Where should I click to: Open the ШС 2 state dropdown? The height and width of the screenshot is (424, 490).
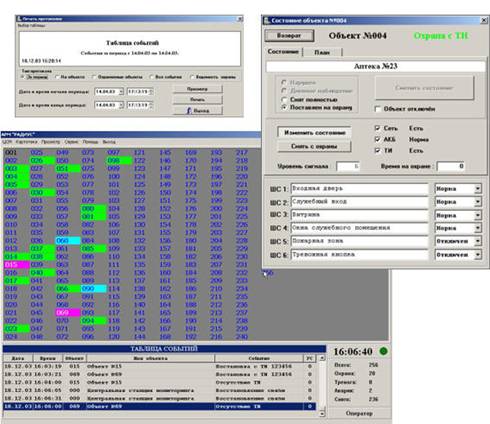point(478,202)
